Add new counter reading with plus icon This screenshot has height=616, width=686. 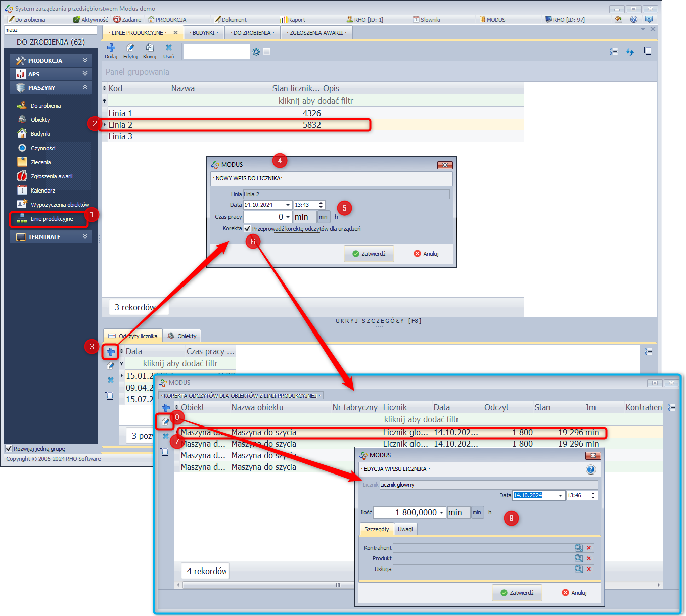coord(110,352)
